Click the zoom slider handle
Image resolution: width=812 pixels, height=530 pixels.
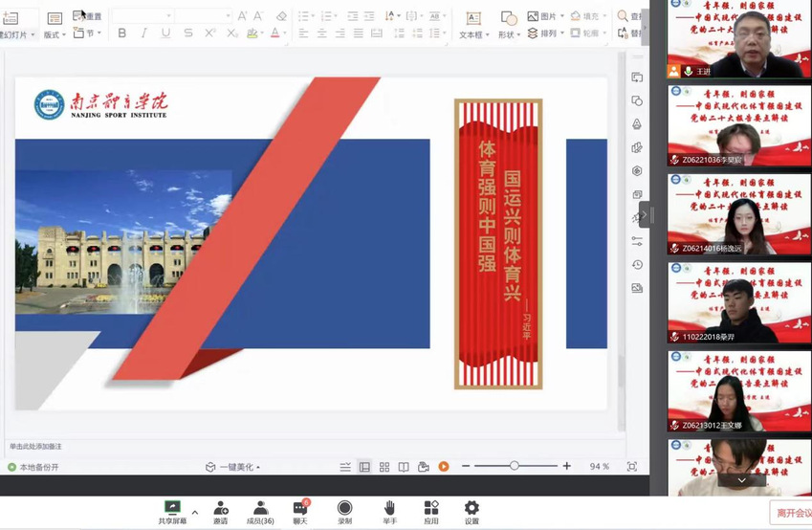515,466
